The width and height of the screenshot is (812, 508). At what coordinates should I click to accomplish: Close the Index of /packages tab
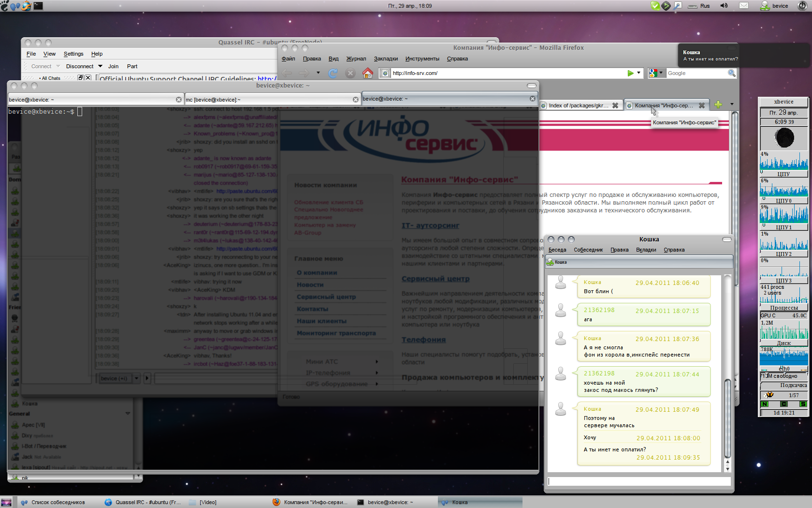click(x=615, y=105)
